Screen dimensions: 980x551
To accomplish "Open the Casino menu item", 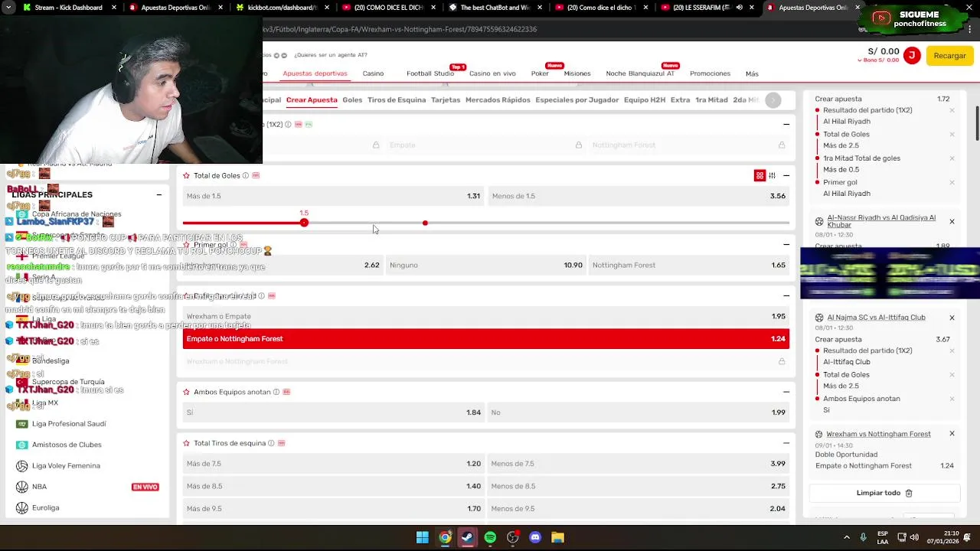I will coord(373,73).
